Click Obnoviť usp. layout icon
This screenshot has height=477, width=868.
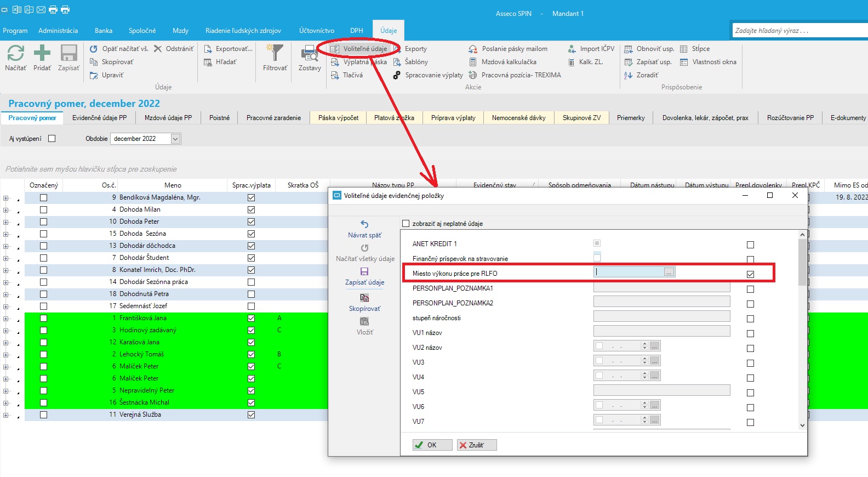click(x=629, y=49)
